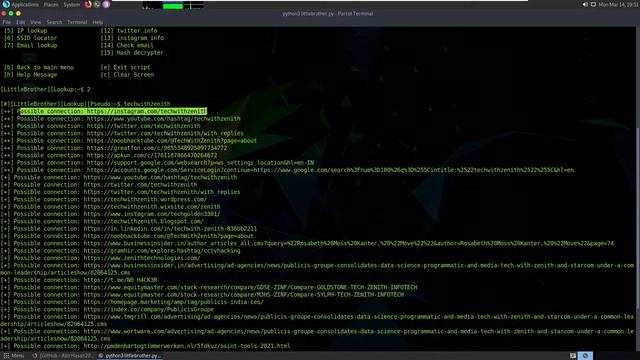Click '[7] Email lookup' menu line
This screenshot has width=640, height=360.
click(x=31, y=45)
